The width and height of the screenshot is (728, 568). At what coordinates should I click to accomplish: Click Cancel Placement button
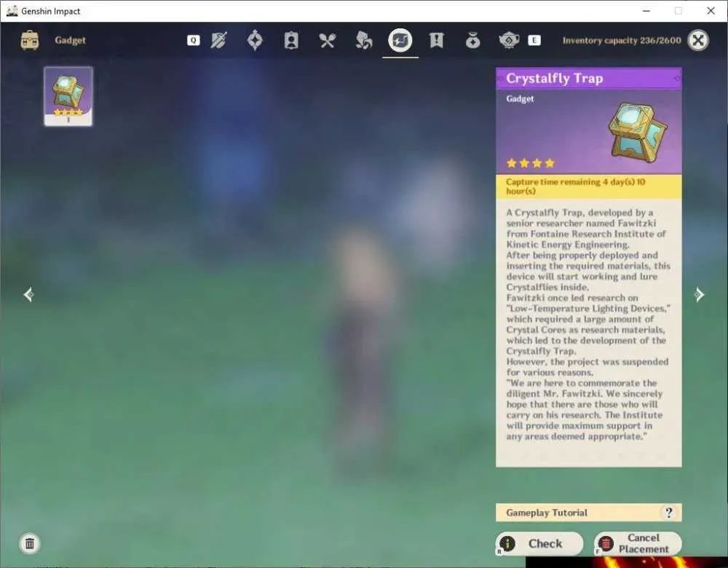[x=638, y=543]
